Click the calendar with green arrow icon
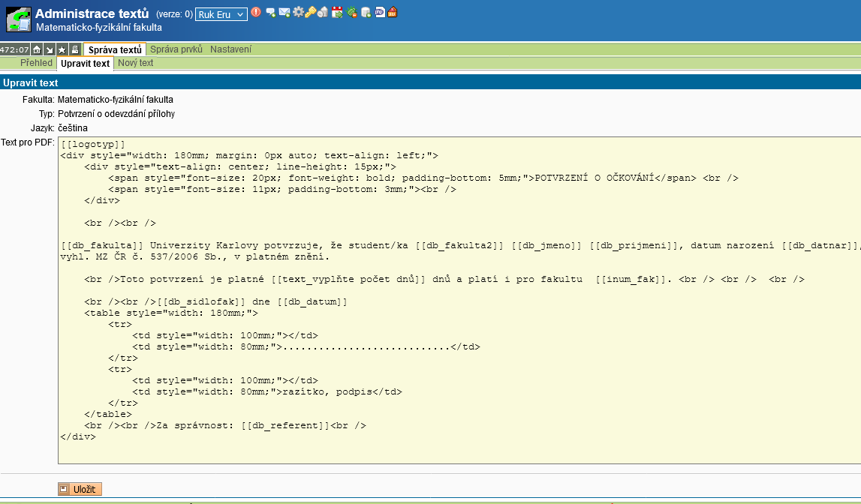861x504 pixels. click(x=337, y=13)
